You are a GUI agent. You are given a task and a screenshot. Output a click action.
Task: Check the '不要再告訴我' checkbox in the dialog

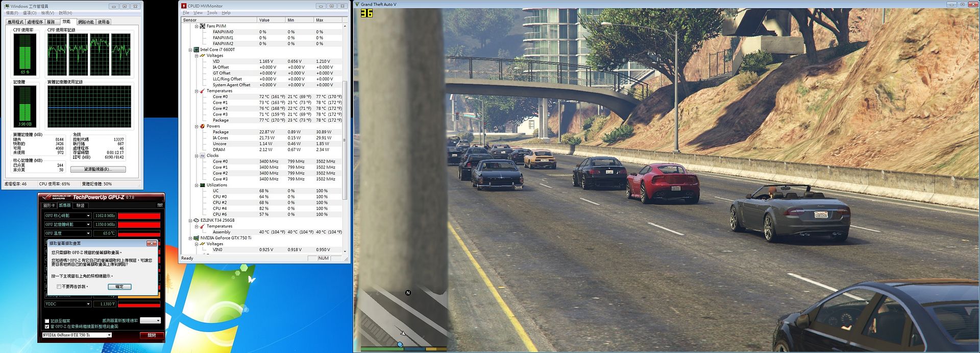coord(59,287)
